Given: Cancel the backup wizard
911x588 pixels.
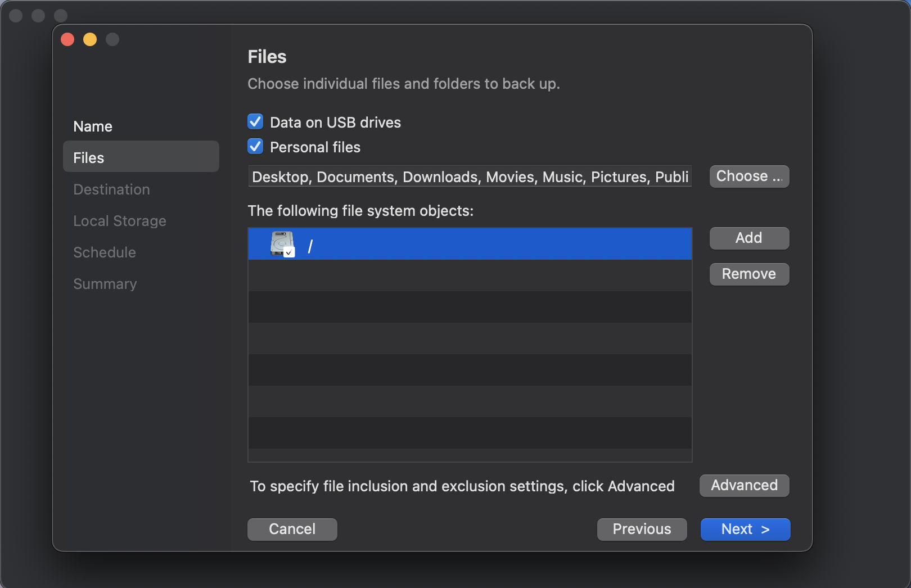Looking at the screenshot, I should click(x=292, y=530).
